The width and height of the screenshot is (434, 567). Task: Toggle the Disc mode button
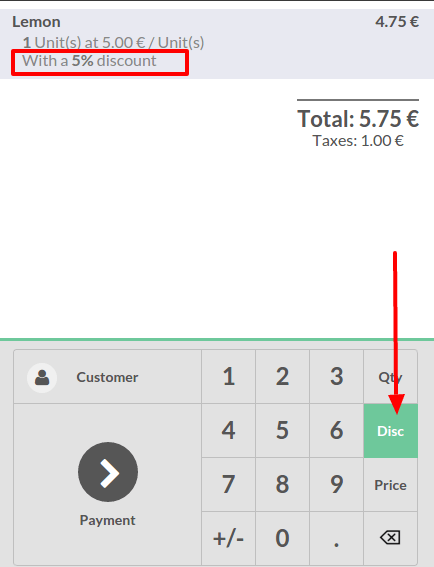point(391,431)
